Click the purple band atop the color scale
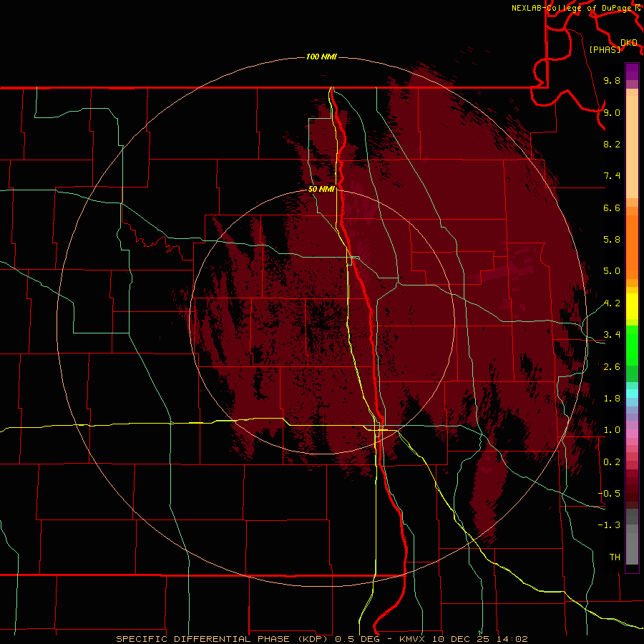The image size is (644, 644). click(x=632, y=72)
